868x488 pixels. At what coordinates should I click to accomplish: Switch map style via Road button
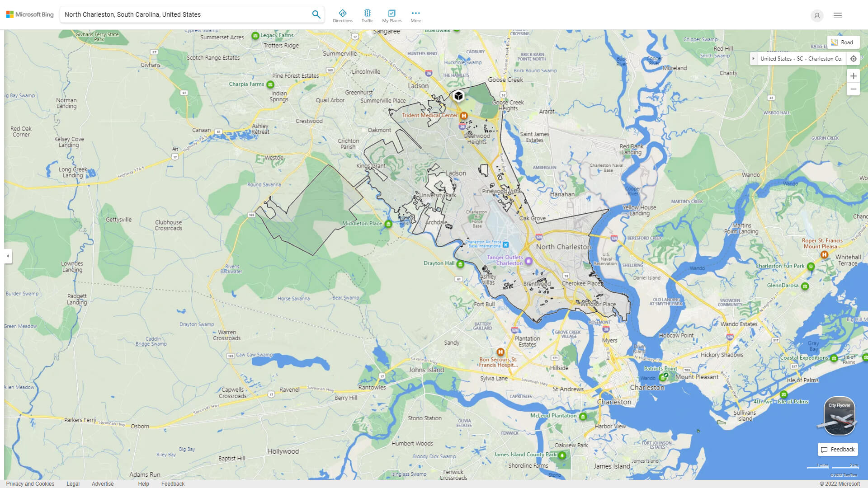(x=843, y=42)
